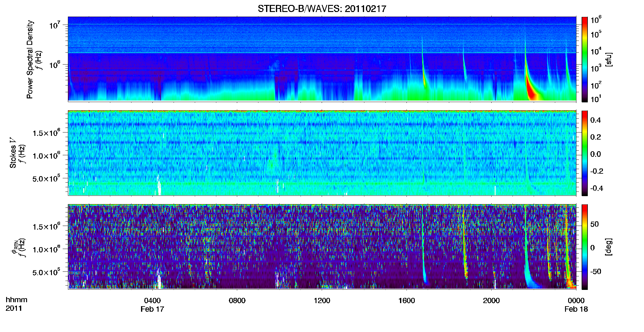Screen dimensions: 644x332
Task: Click the 2000 time tick label
Action: (491, 300)
